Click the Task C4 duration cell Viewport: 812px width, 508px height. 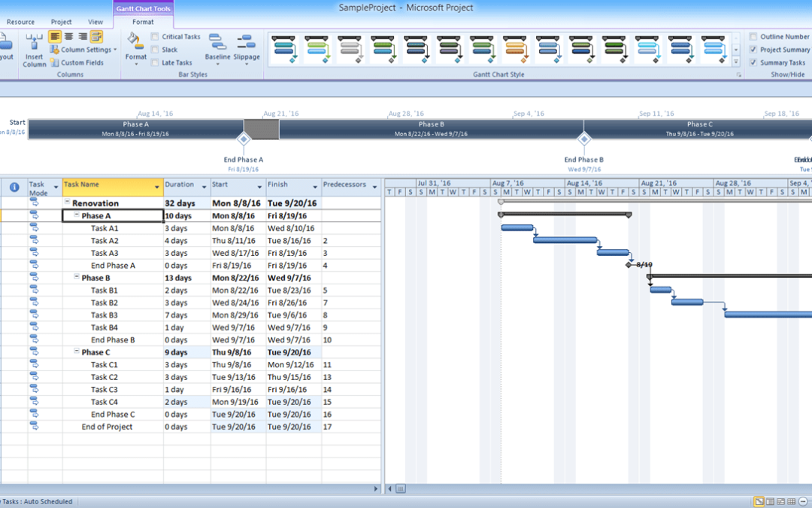pyautogui.click(x=186, y=402)
